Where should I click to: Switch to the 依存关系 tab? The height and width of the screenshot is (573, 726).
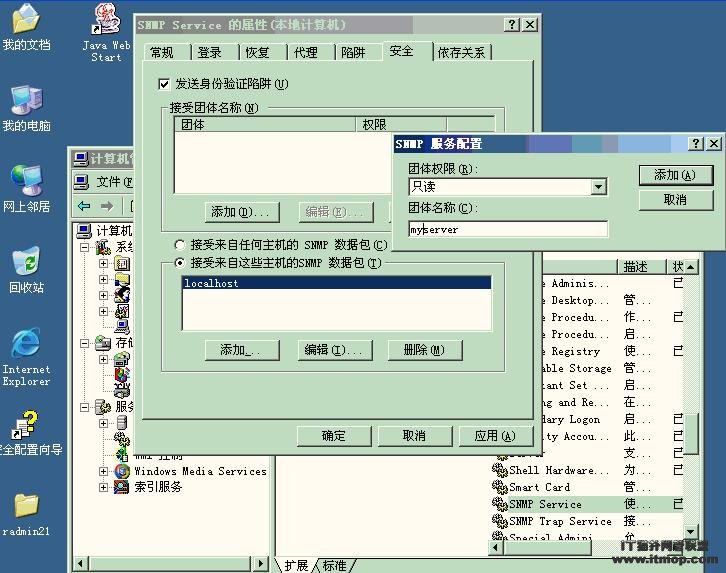pos(461,52)
